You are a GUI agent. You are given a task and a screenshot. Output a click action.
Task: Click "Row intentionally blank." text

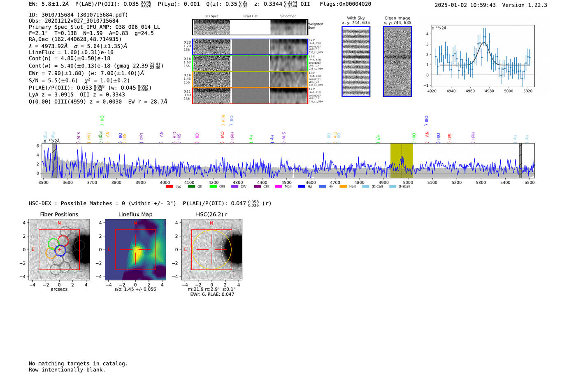pos(67,370)
